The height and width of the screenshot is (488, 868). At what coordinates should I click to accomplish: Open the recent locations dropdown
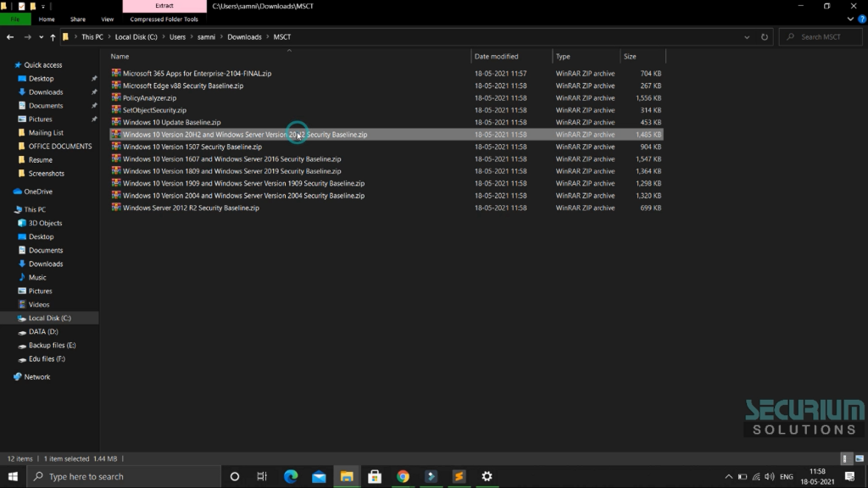click(41, 37)
